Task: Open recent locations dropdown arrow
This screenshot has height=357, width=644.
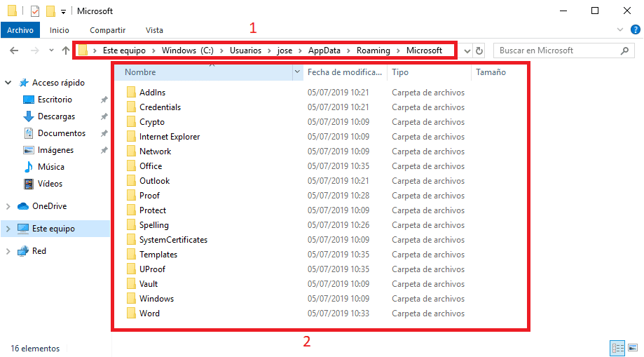Action: pos(51,50)
